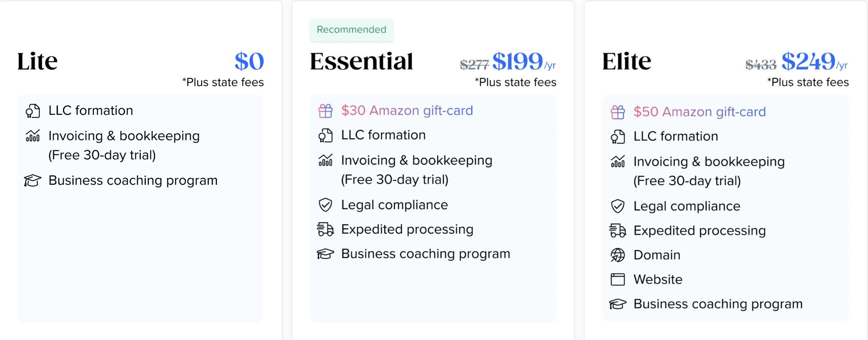868x340 pixels.
Task: Click the Recommended badge above Essential
Action: [352, 30]
